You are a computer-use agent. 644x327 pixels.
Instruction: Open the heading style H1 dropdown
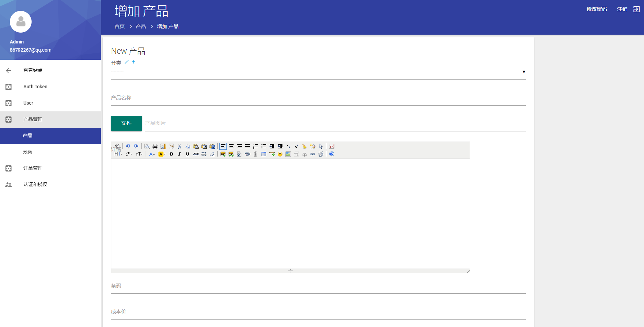coord(117,154)
